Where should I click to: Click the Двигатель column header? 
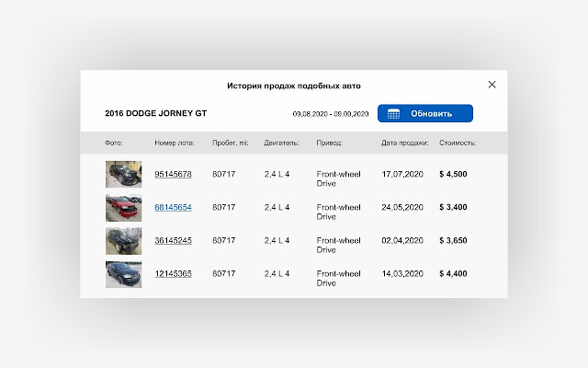coord(281,143)
